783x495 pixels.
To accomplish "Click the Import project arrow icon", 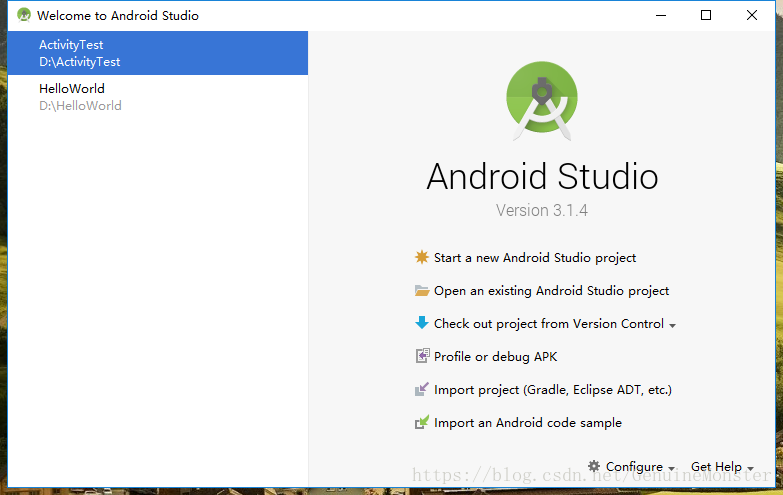I will click(x=422, y=389).
